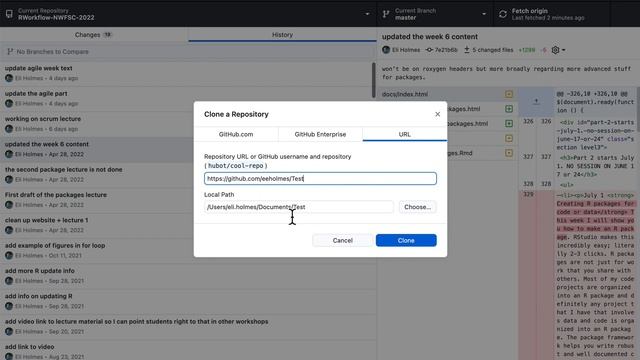The height and width of the screenshot is (360, 640).
Task: Open diff settings gear dropdown
Action: click(558, 50)
